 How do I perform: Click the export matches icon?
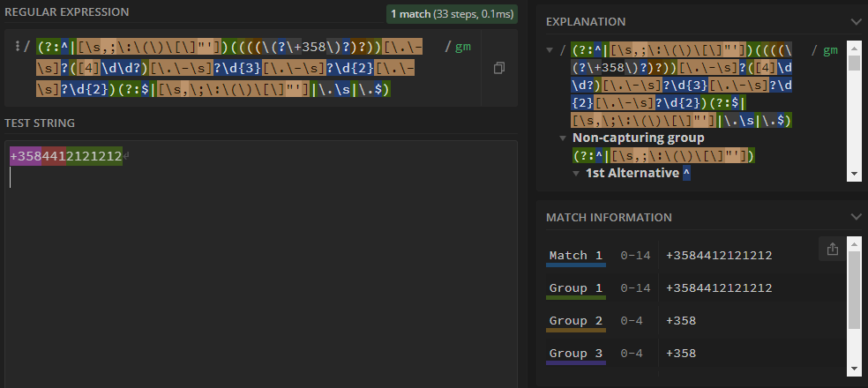(x=832, y=250)
